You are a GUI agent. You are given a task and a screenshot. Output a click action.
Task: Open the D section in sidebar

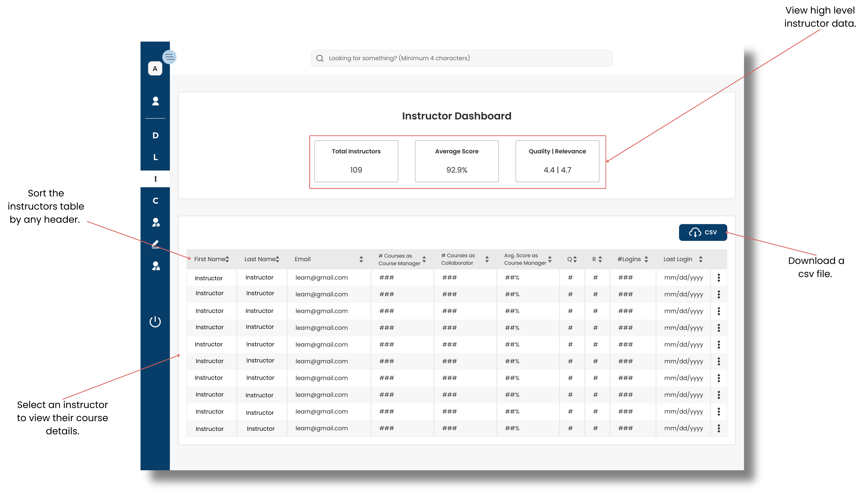[155, 135]
